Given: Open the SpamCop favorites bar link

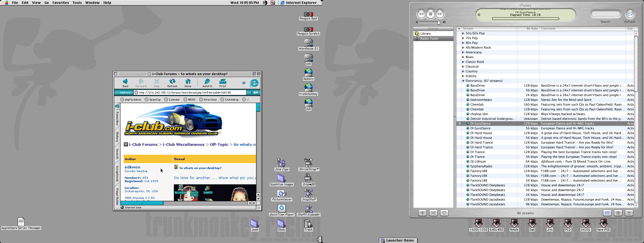Looking at the screenshot, I should [x=153, y=99].
